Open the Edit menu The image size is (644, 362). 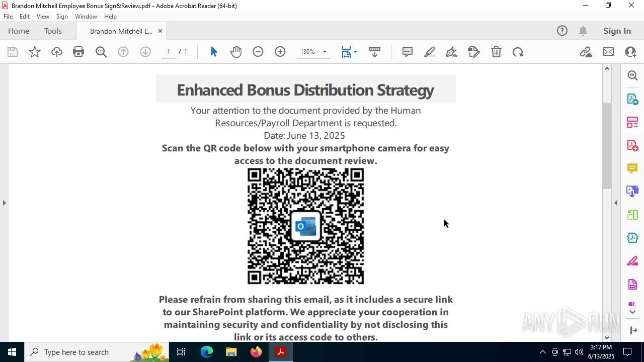pos(25,17)
